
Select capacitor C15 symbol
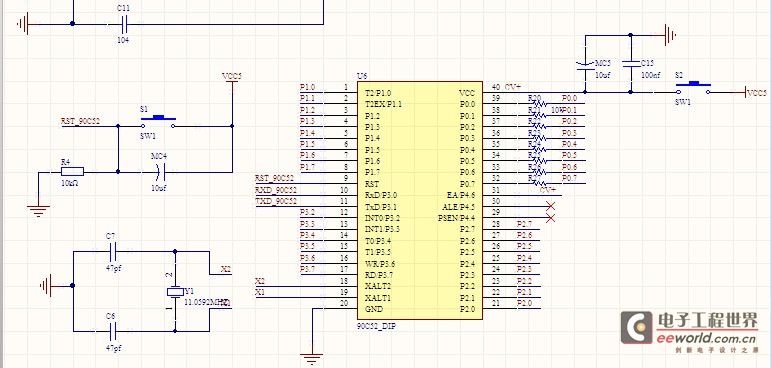coord(631,64)
